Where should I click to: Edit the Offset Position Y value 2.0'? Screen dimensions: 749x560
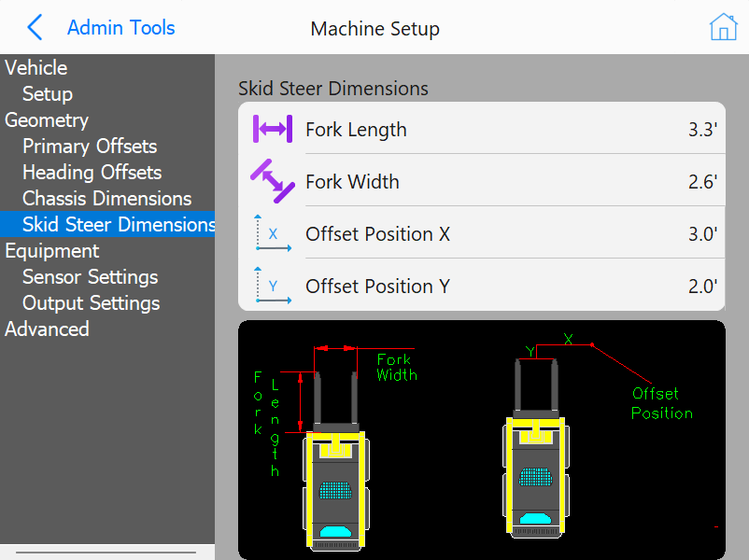coord(702,287)
